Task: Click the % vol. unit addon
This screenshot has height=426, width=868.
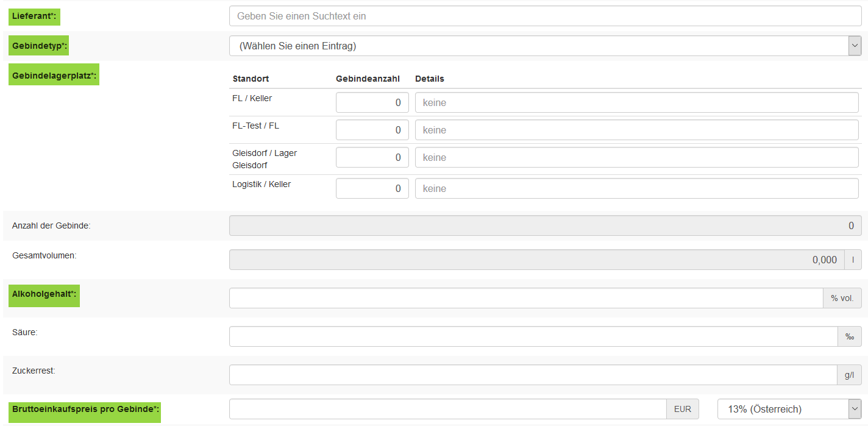Action: coord(842,298)
